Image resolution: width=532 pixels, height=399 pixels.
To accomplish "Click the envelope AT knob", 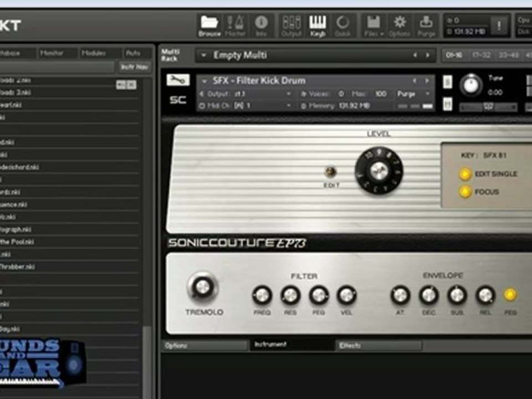I will pyautogui.click(x=400, y=295).
